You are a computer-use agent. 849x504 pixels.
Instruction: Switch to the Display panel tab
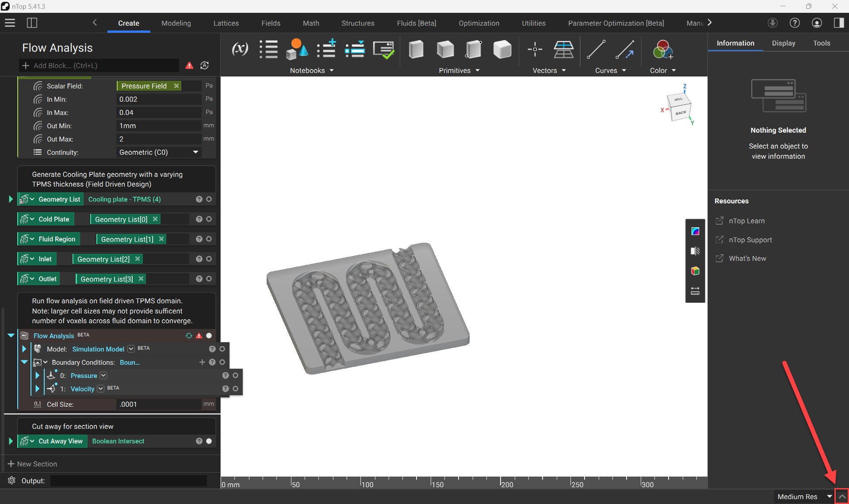coord(784,43)
